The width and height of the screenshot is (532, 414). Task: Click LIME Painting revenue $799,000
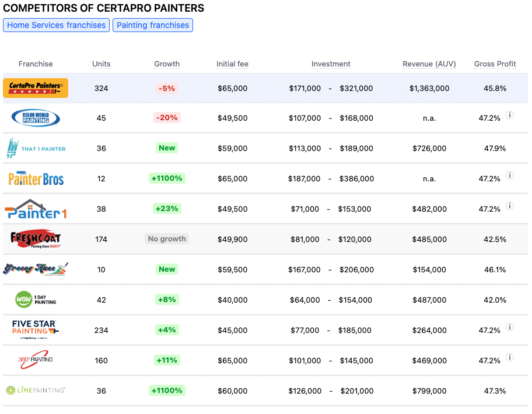(429, 391)
